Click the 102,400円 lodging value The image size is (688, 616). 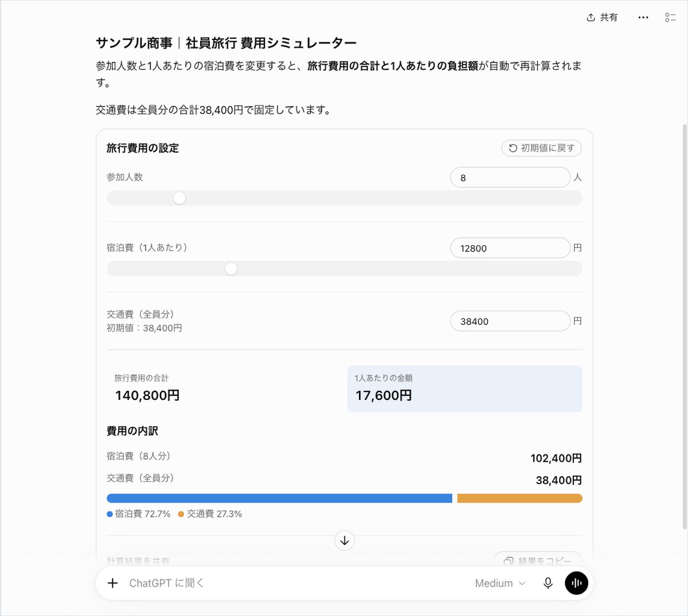(556, 458)
